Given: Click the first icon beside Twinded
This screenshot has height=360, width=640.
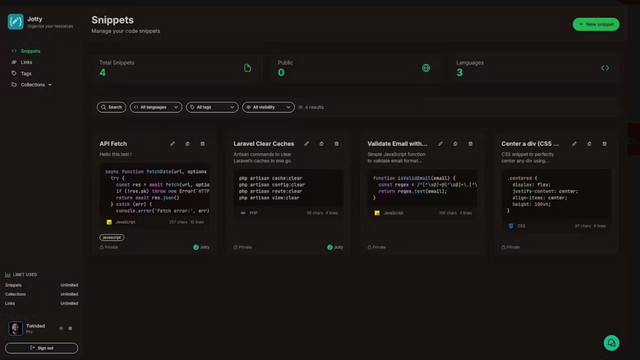Looking at the screenshot, I should click(61, 328).
